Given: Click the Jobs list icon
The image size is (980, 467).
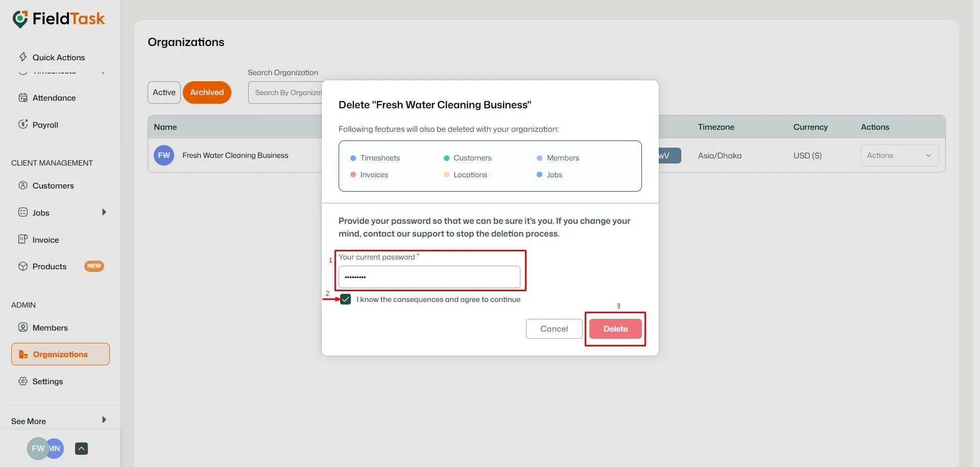Looking at the screenshot, I should (x=23, y=212).
